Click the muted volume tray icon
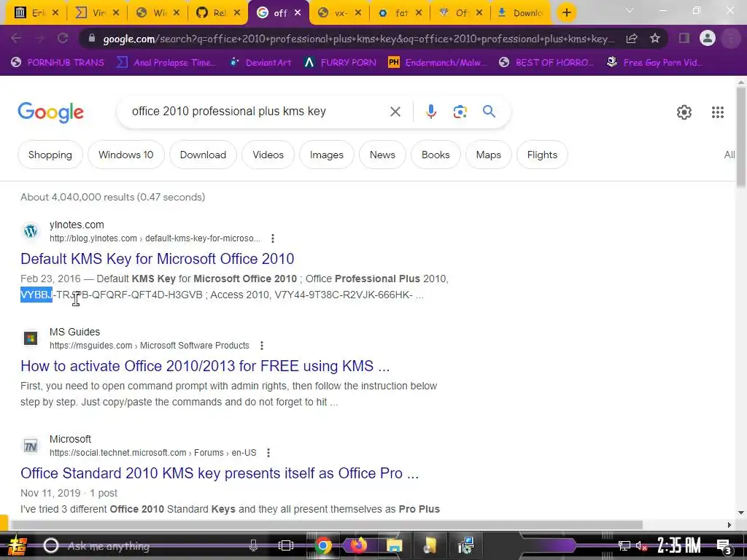 click(x=640, y=545)
